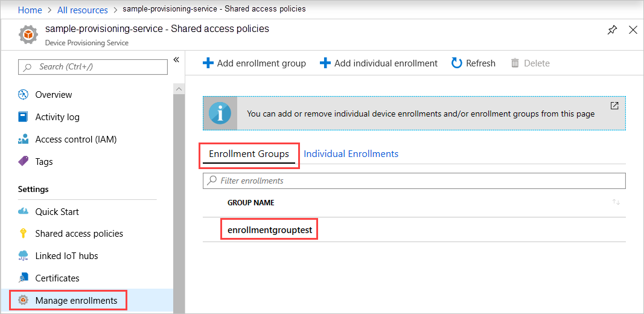644x314 pixels.
Task: Open the external link icon in info banner
Action: pyautogui.click(x=614, y=105)
